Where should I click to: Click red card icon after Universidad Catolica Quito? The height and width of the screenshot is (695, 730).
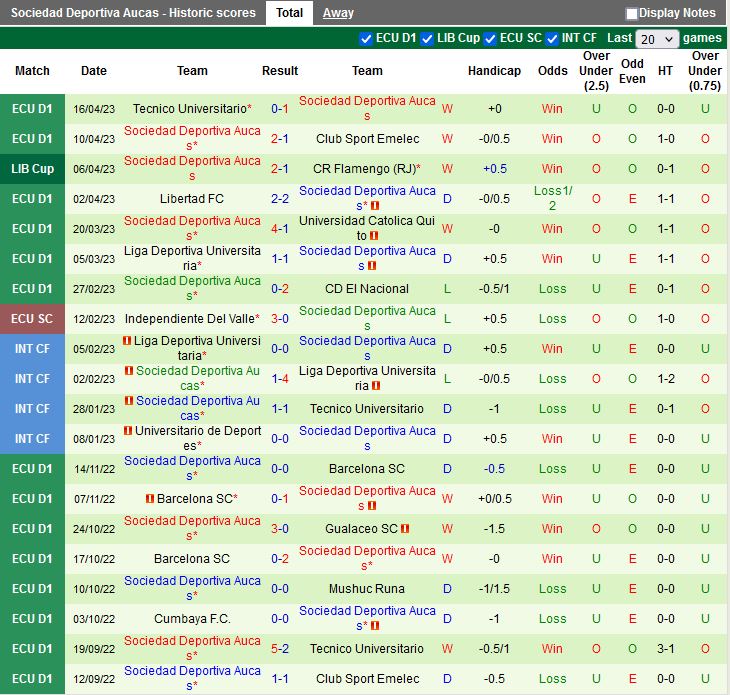(374, 236)
